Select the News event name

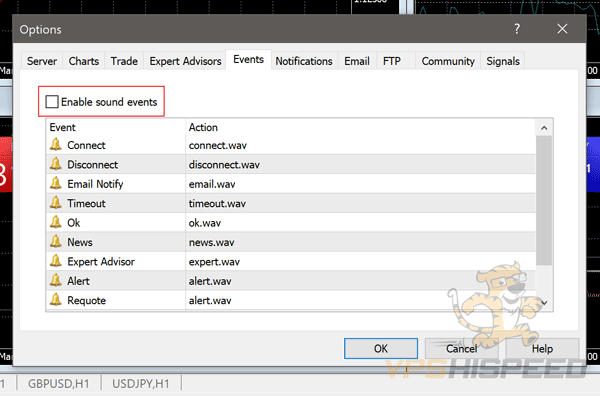point(80,243)
